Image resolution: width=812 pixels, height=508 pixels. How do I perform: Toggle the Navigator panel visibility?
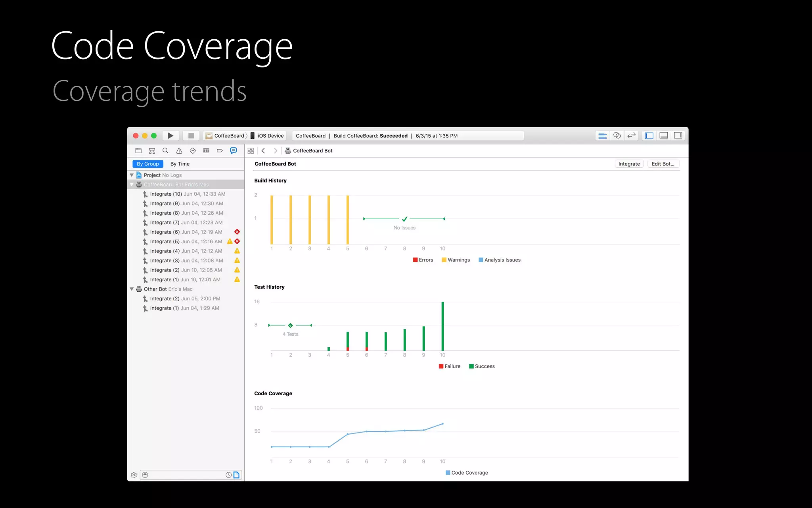(x=649, y=136)
